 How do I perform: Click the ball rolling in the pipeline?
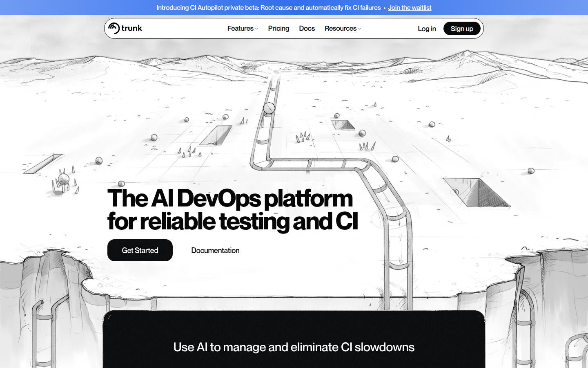(x=269, y=108)
